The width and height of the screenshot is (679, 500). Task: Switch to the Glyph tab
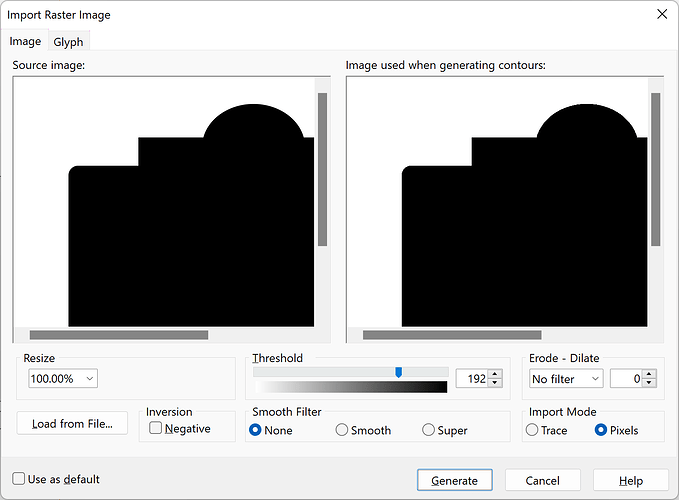pyautogui.click(x=68, y=41)
